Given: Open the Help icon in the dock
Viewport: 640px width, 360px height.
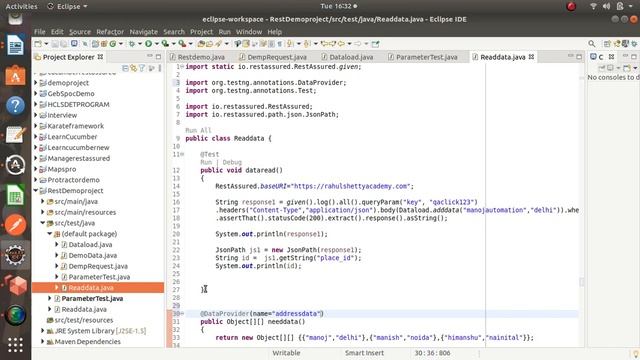Looking at the screenshot, I should (15, 106).
